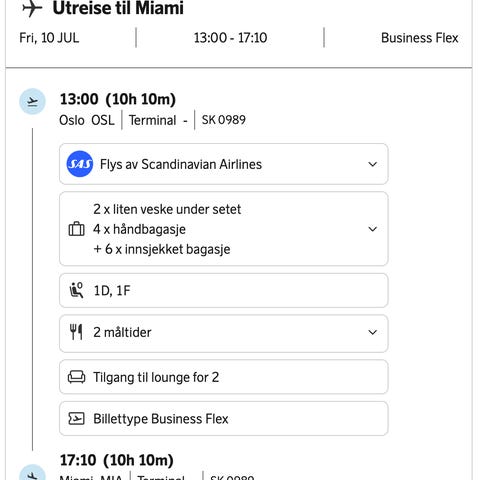Click the Fri, 10 JUL date
The width and height of the screenshot is (480, 480).
click(49, 38)
